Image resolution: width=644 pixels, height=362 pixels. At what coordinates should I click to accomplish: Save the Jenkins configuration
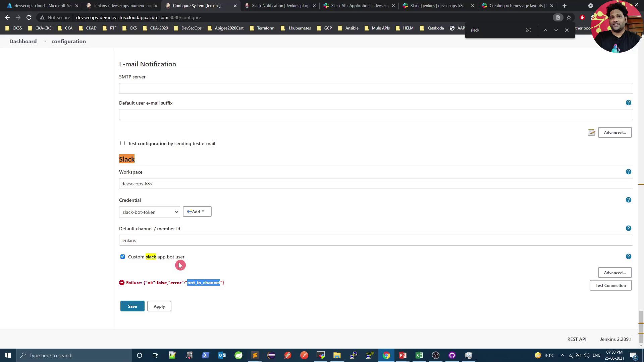(x=132, y=306)
